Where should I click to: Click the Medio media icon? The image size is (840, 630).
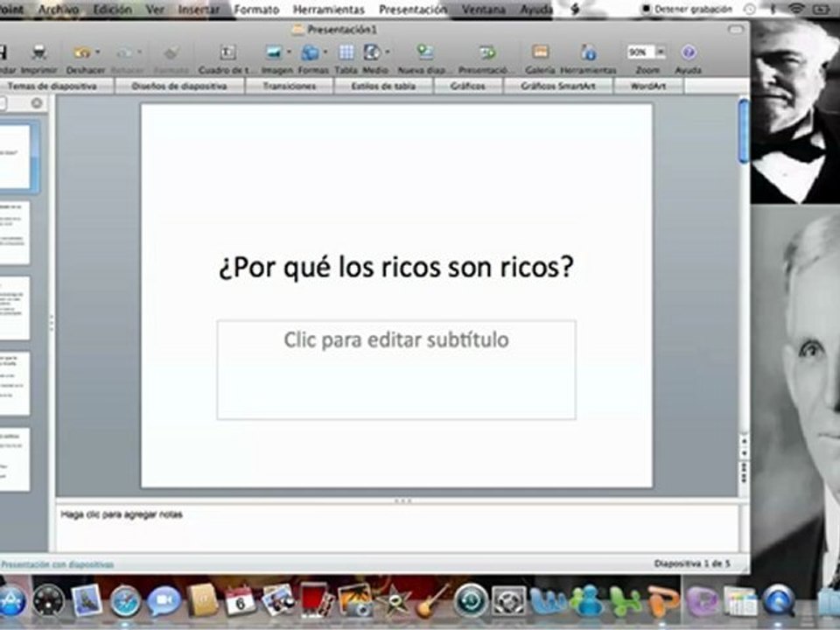(x=372, y=52)
